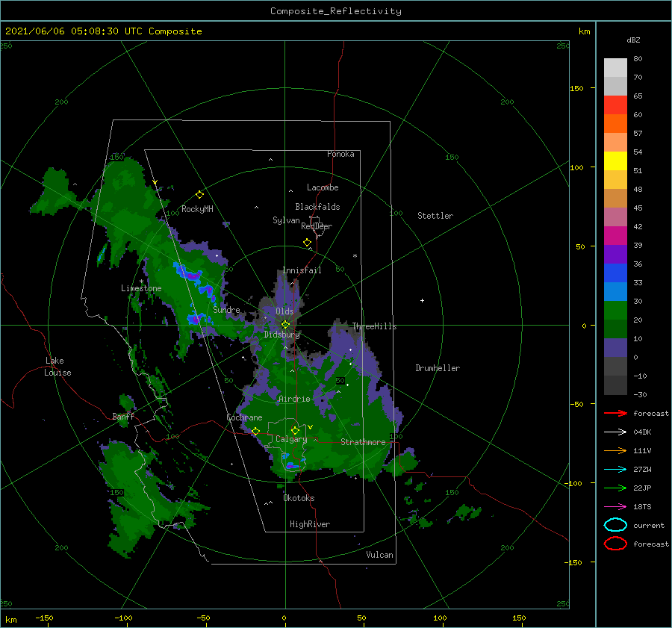The width and height of the screenshot is (672, 628).
Task: Click the magenta 18TS arrow icon
Action: click(615, 507)
